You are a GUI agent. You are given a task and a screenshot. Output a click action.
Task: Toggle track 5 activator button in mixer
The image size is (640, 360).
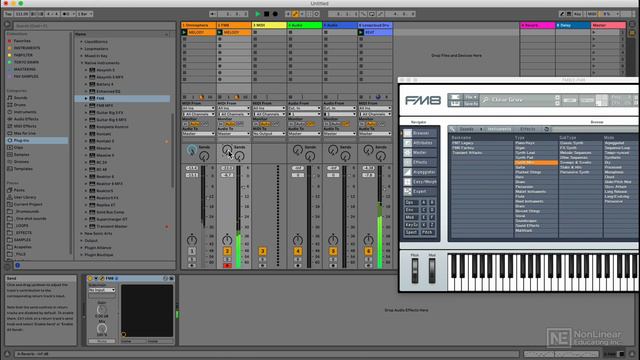333,251
